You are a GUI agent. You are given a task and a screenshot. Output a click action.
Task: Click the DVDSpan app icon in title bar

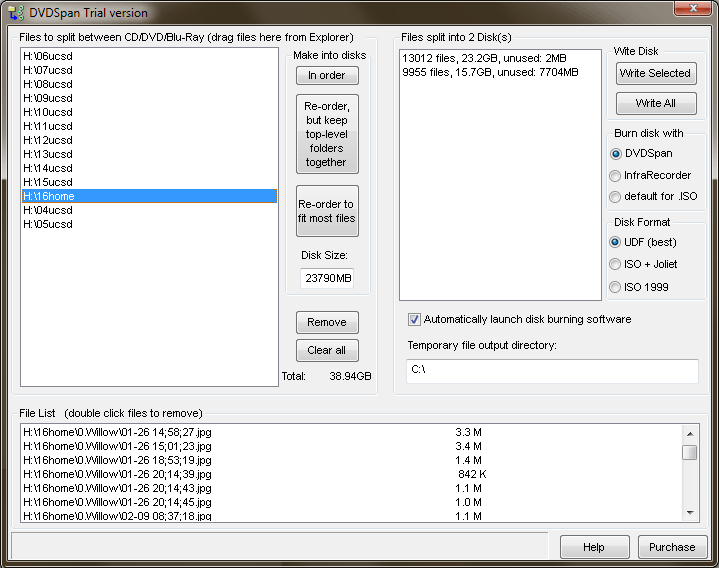[x=16, y=13]
